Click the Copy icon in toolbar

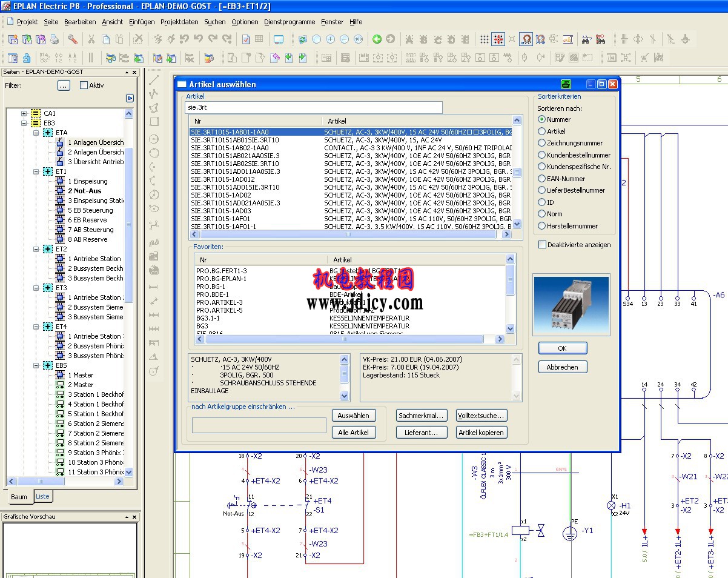[x=105, y=39]
